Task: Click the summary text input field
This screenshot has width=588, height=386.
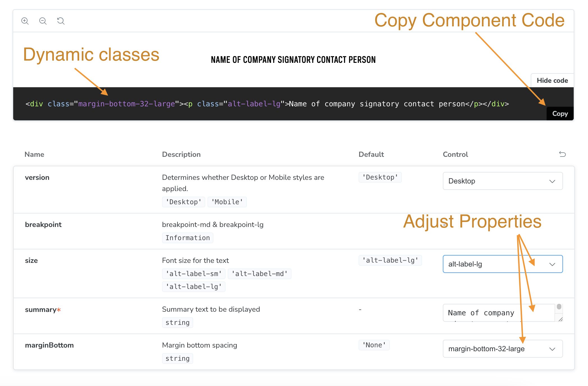Action: point(499,313)
